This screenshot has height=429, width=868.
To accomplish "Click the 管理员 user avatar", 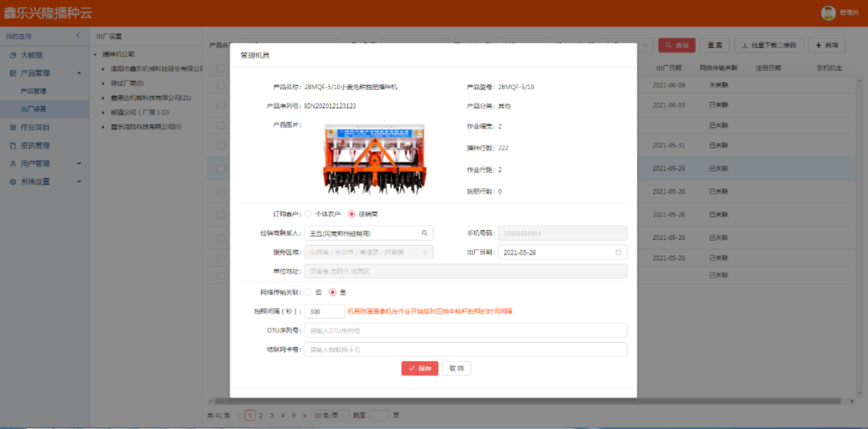I will [828, 12].
